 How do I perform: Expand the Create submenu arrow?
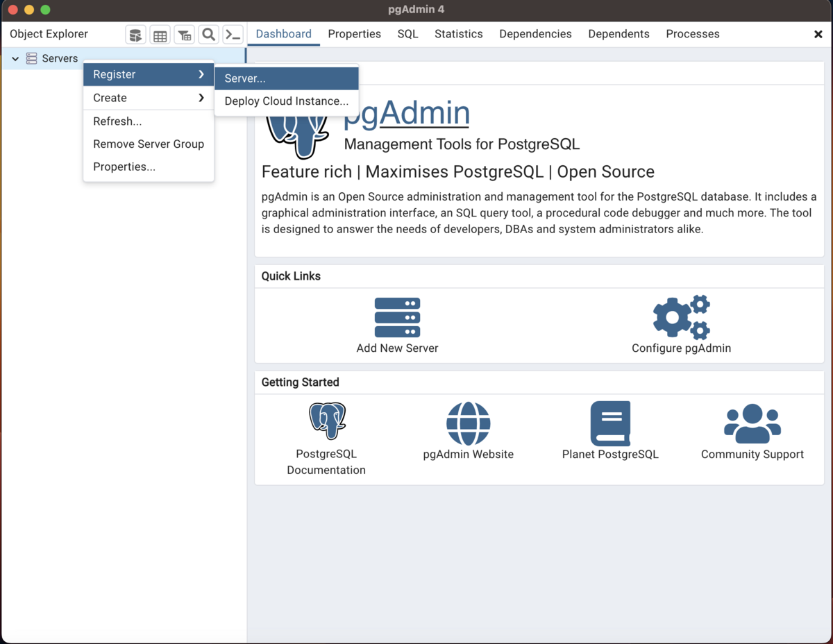201,98
